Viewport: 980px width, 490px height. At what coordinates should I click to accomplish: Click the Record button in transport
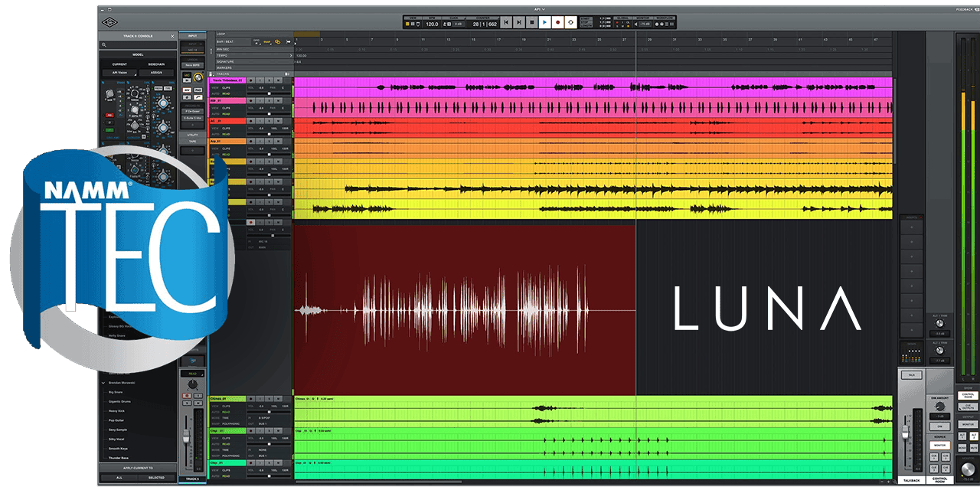click(x=557, y=23)
